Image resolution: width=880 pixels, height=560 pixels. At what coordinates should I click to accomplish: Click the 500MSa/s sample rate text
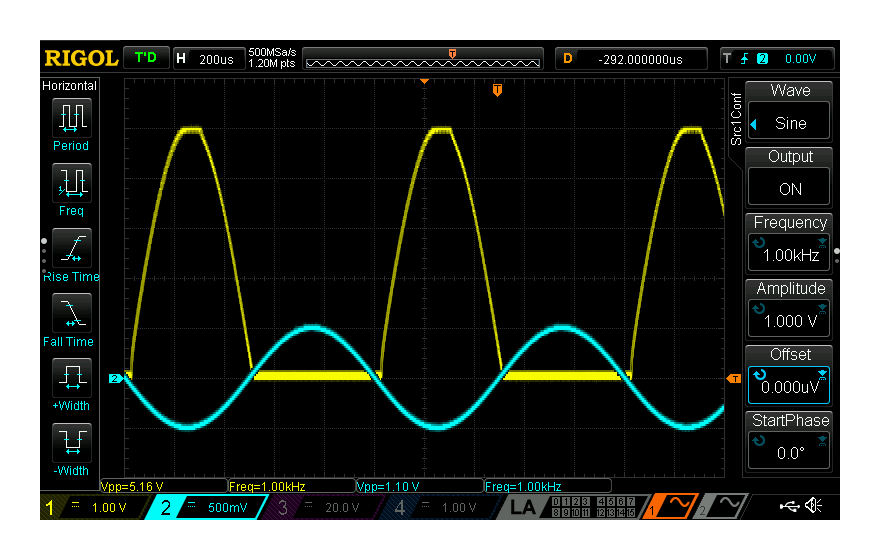[x=272, y=52]
